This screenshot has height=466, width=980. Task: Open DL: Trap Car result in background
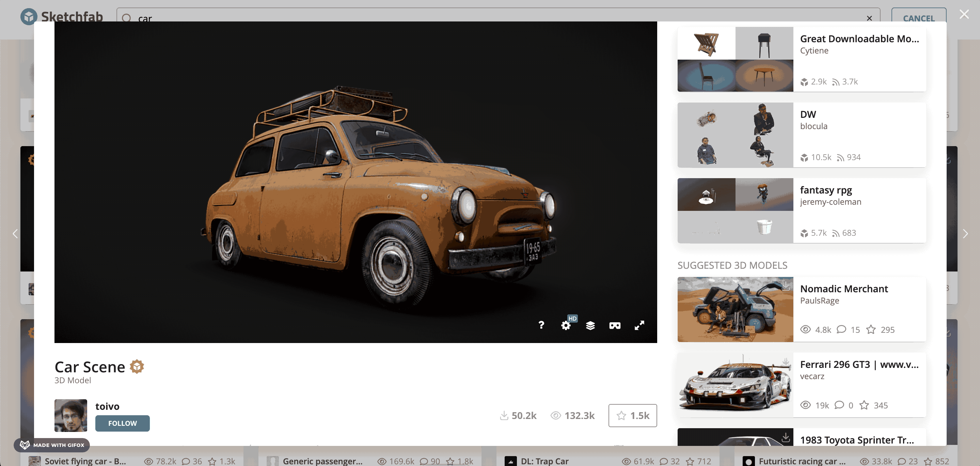(x=544, y=461)
